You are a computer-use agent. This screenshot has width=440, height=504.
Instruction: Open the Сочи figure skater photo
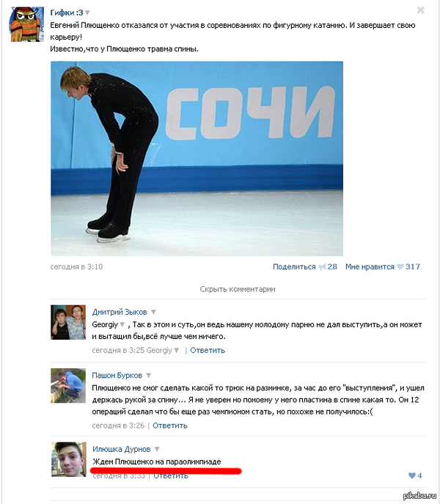point(197,158)
